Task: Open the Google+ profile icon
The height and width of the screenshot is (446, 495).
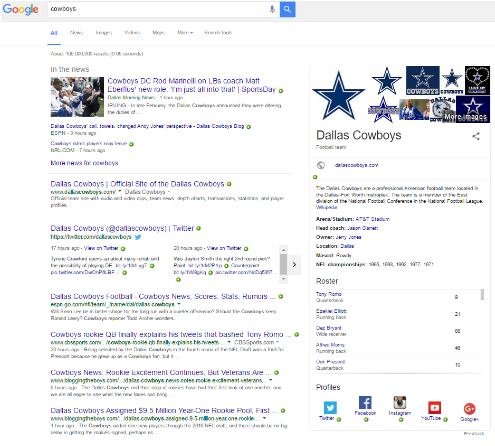Action: point(469,409)
